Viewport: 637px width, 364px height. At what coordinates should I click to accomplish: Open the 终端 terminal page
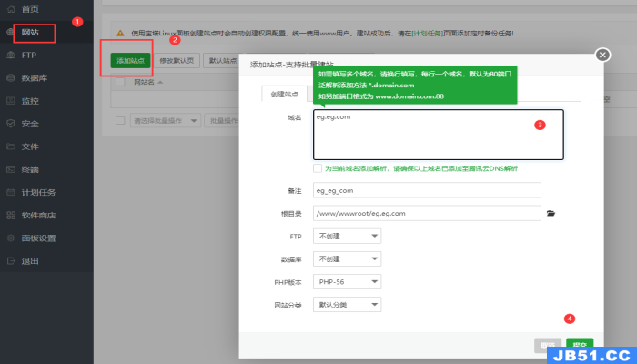[30, 169]
